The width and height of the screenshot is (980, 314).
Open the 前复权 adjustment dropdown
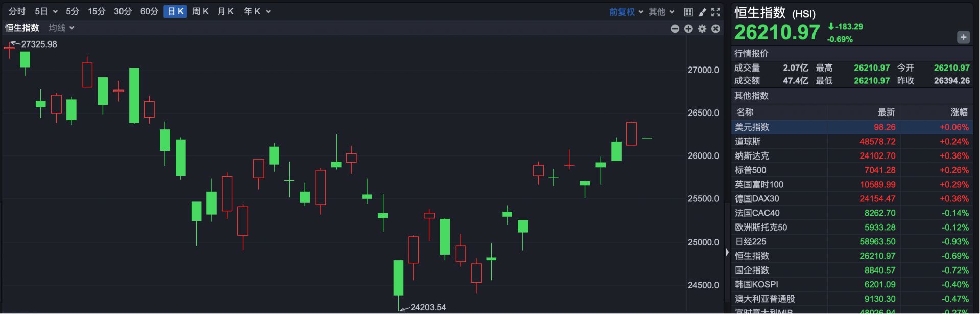[x=626, y=12]
